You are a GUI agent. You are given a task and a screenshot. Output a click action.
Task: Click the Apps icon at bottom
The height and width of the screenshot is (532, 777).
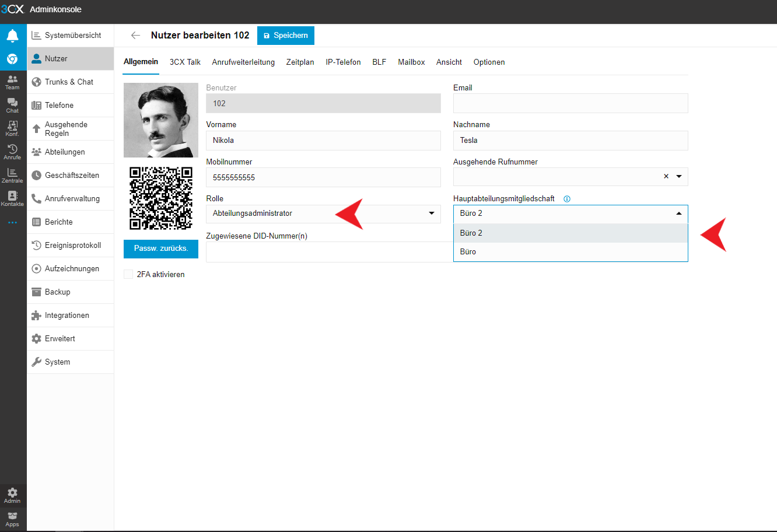tap(12, 519)
